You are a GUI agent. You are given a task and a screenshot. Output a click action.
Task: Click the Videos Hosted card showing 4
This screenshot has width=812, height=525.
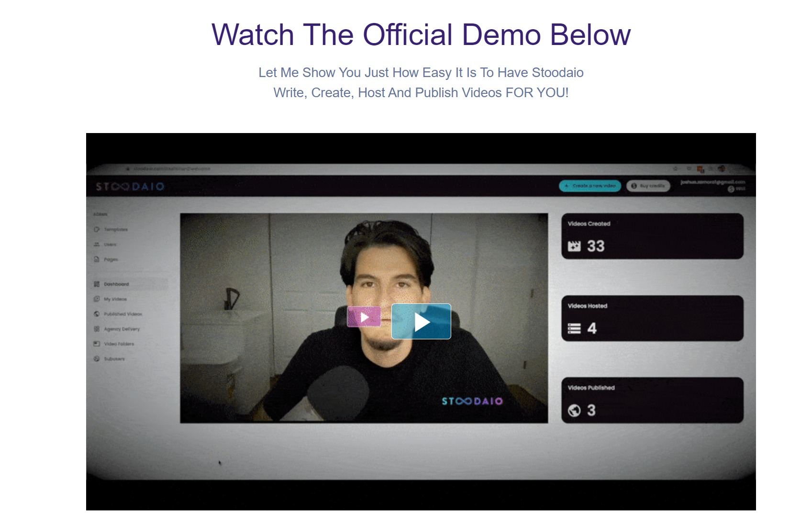(x=652, y=318)
